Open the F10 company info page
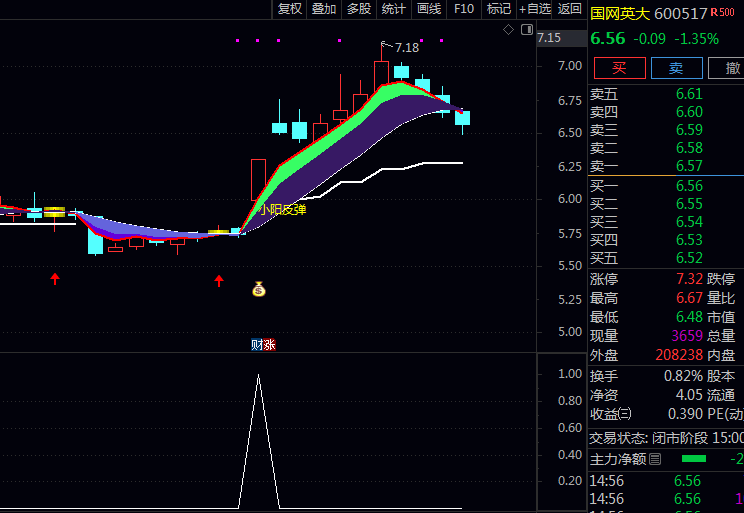 (464, 9)
